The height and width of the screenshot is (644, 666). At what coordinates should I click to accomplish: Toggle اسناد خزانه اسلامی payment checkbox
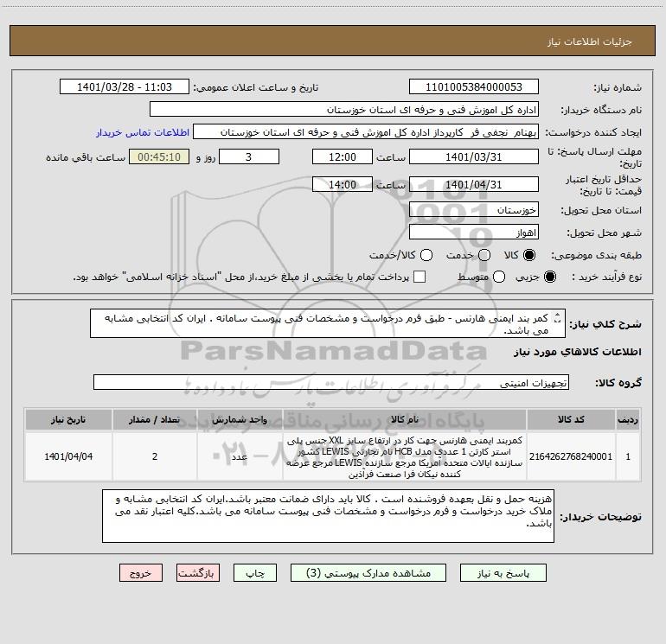click(419, 277)
